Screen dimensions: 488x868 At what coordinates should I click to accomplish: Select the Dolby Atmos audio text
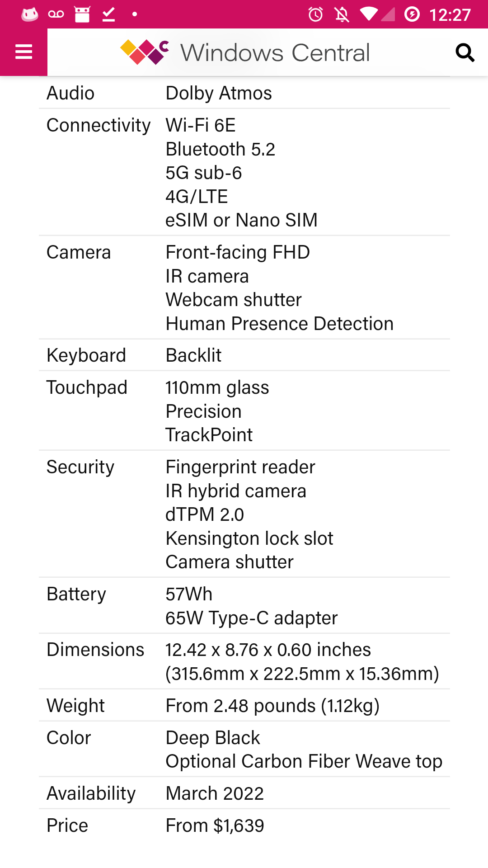(219, 93)
